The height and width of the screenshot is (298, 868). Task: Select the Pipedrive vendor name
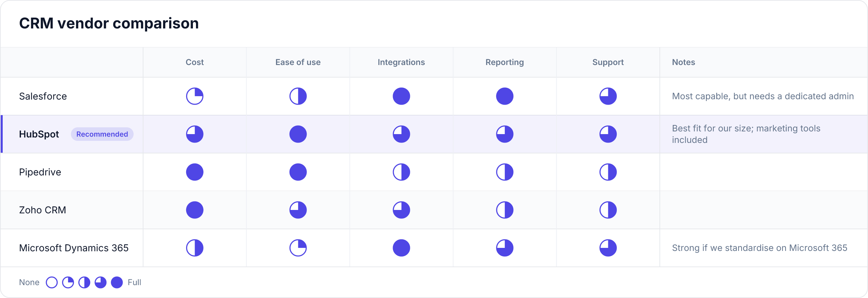click(x=40, y=172)
